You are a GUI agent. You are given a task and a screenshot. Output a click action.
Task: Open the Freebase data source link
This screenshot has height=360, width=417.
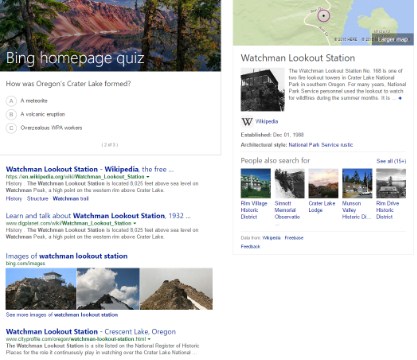click(x=294, y=238)
